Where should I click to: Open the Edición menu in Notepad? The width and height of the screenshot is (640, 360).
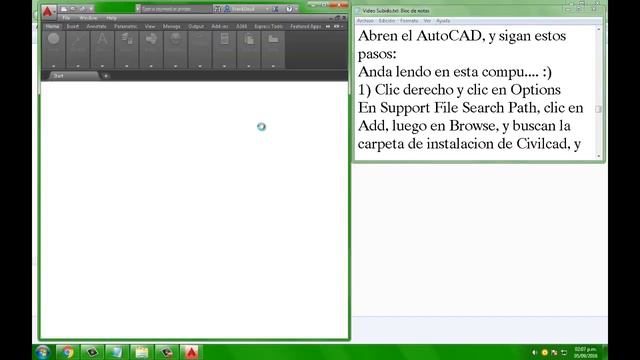(387, 21)
